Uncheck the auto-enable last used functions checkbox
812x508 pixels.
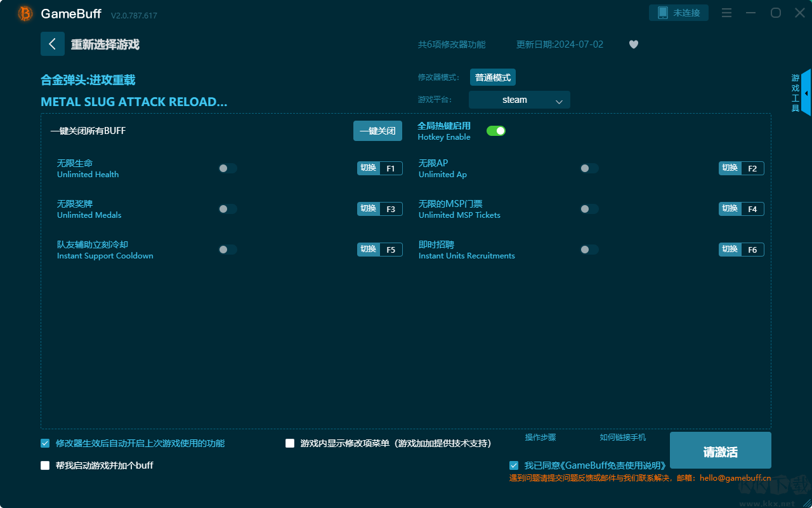click(45, 443)
